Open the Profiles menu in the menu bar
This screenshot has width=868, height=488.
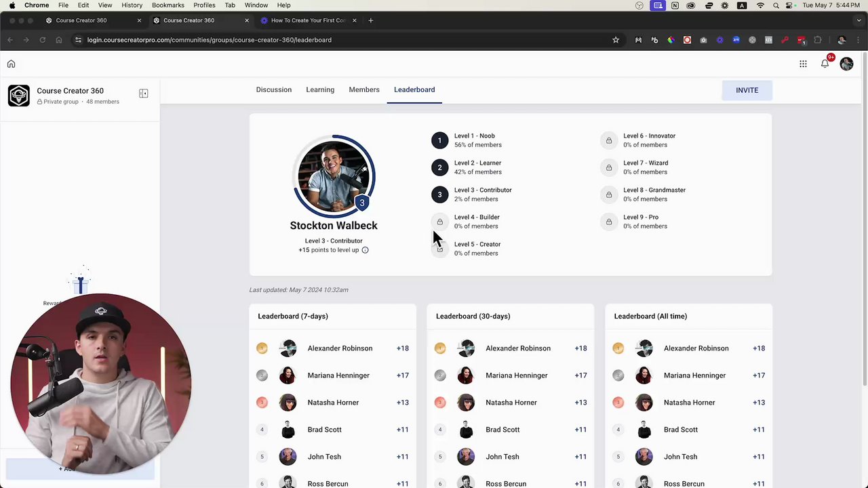coord(204,5)
